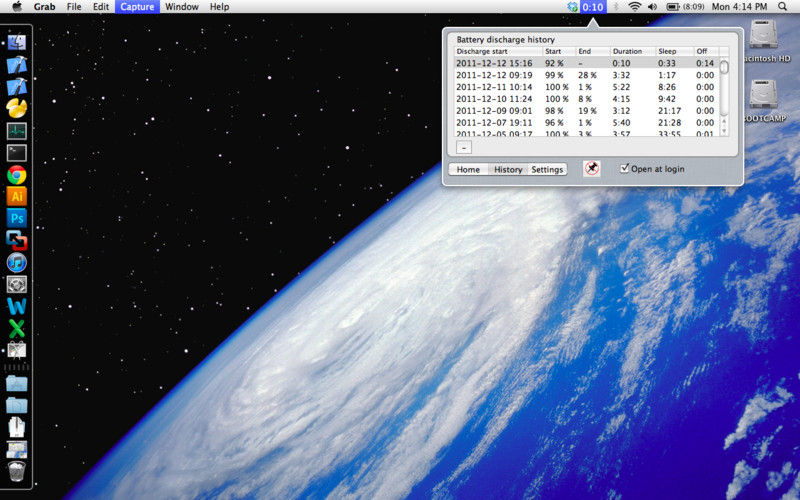Select the History tab
The image size is (800, 500).
(x=508, y=169)
